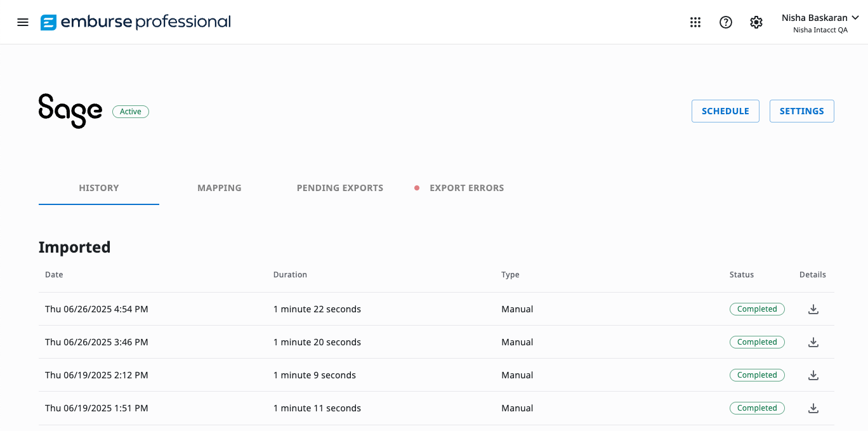Click Completed status of 4:54 PM import
This screenshot has width=868, height=431.
point(757,309)
